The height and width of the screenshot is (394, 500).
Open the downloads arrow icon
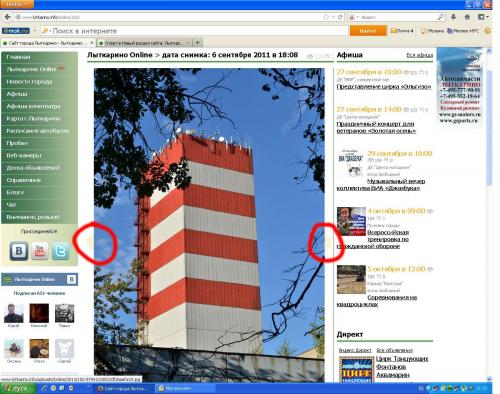point(453,17)
